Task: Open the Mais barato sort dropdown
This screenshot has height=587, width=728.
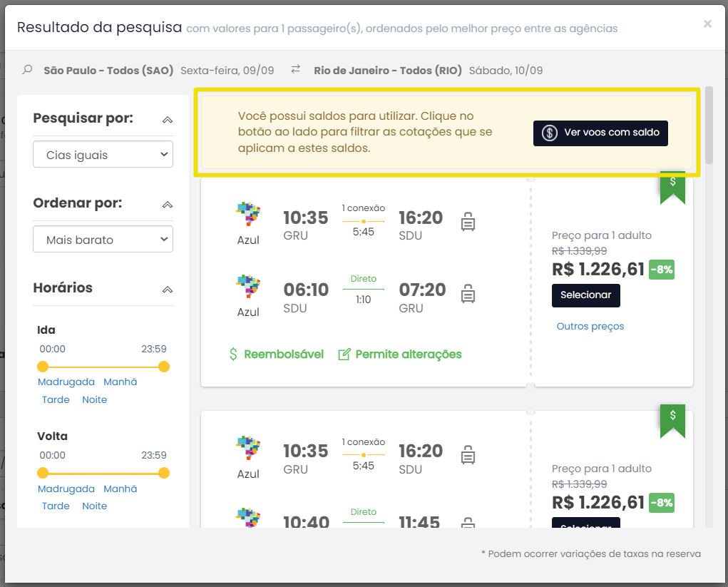Action: tap(103, 239)
